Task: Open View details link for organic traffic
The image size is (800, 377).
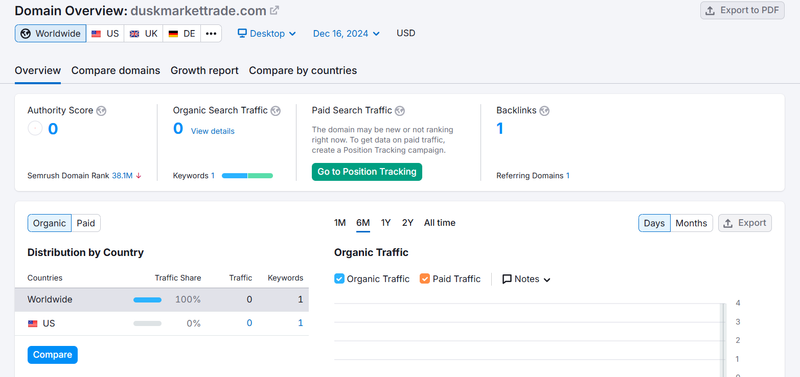Action: (x=213, y=131)
